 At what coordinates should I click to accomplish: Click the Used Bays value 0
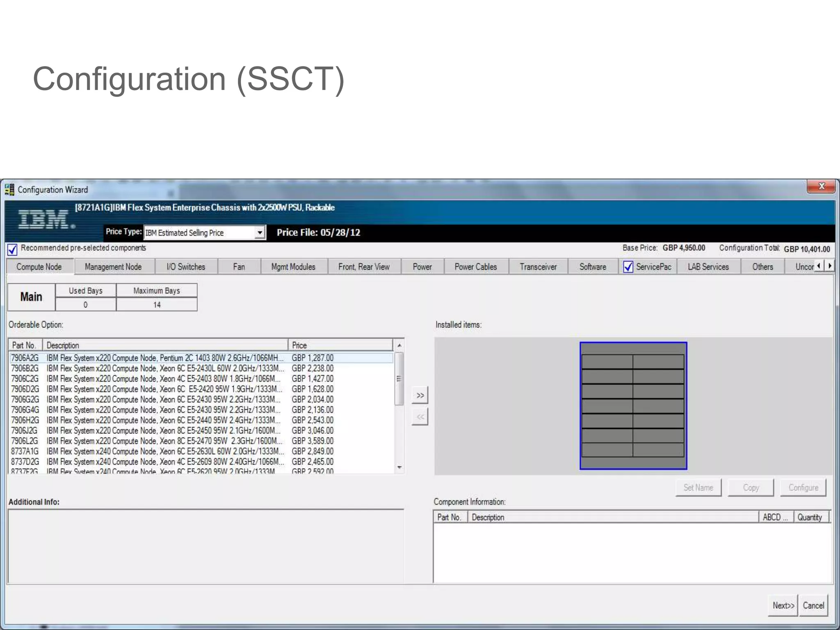[x=85, y=305]
